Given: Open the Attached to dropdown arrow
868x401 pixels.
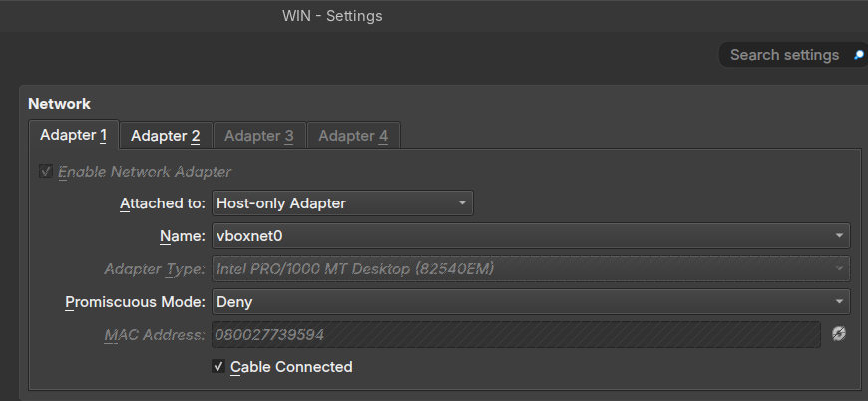Looking at the screenshot, I should pyautogui.click(x=462, y=202).
